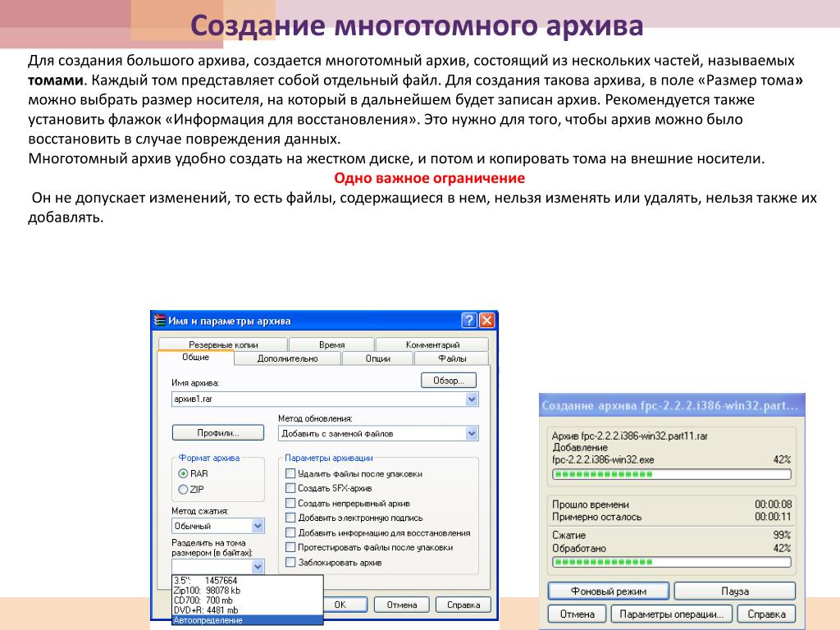The height and width of the screenshot is (630, 840).
Task: Check Удалить файлы после упаковки
Action: [290, 473]
